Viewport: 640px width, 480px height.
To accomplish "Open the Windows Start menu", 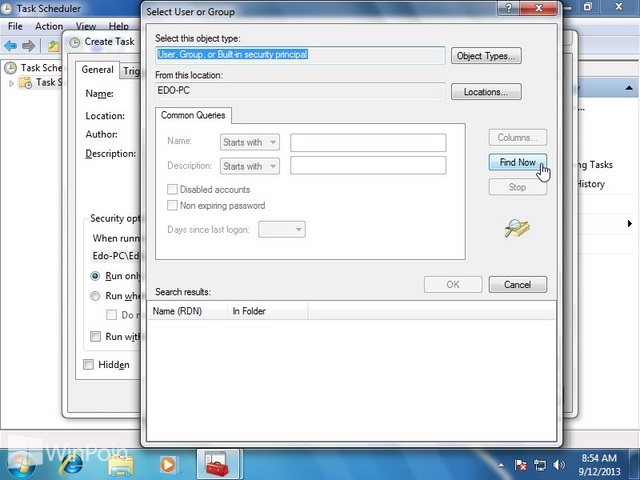I will [x=20, y=464].
